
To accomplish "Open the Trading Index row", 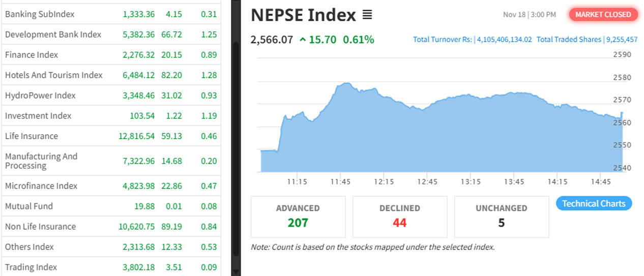I will (x=31, y=267).
